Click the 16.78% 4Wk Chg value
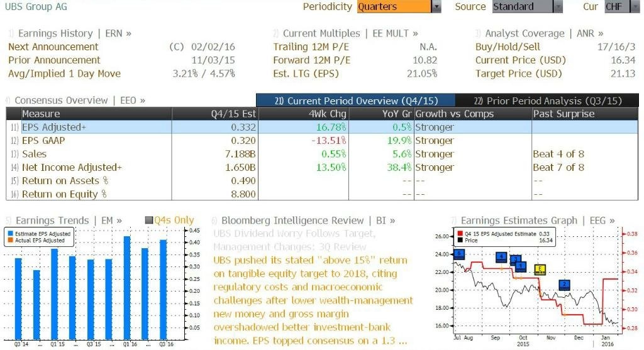Viewport: 644px width, 350px height. click(331, 127)
